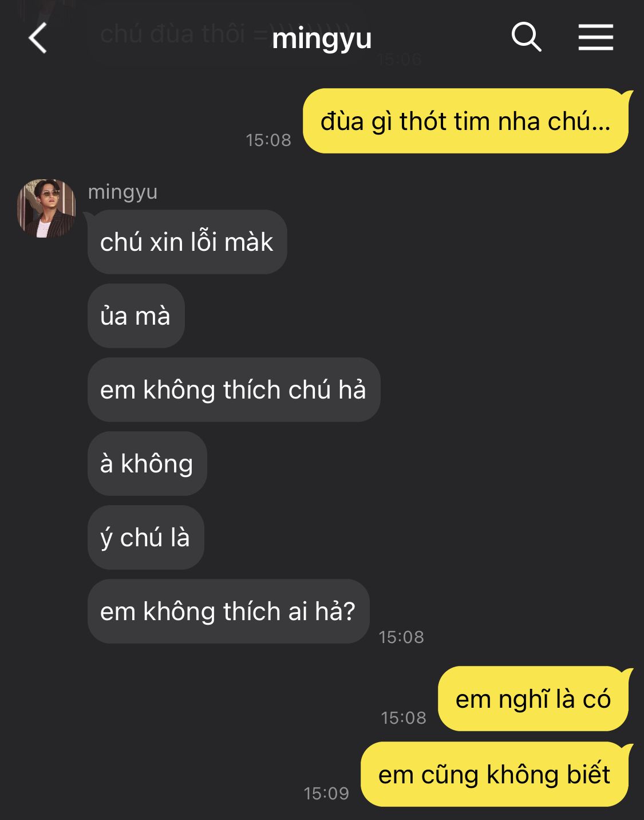This screenshot has height=820, width=644.
Task: Select the 'ý chú là' bubble
Action: (x=145, y=537)
